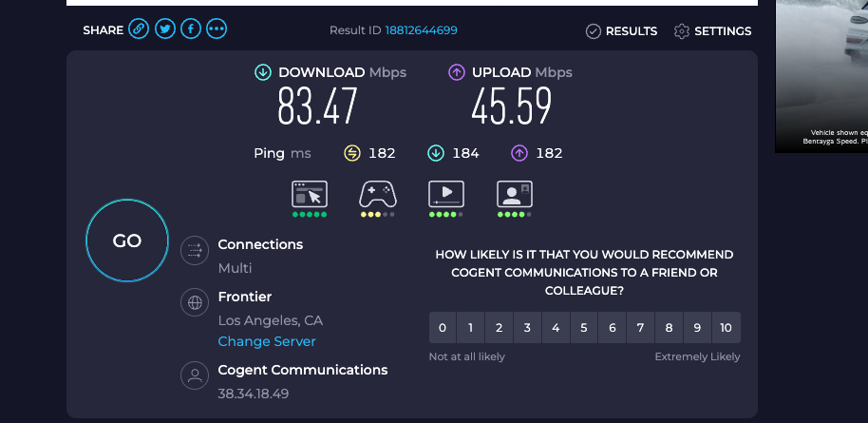Screen dimensions: 868x423
Task: Share result on Facebook
Action: click(191, 30)
